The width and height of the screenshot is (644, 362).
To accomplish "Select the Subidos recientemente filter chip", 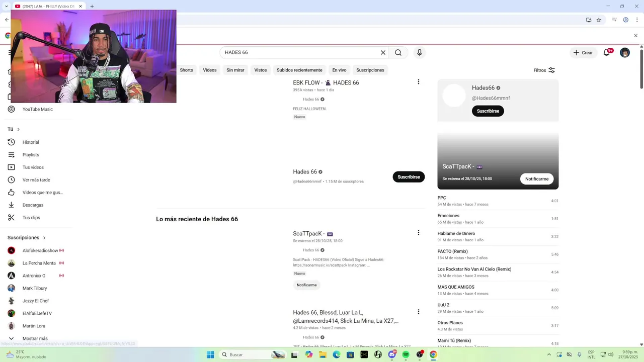I will pos(299,70).
